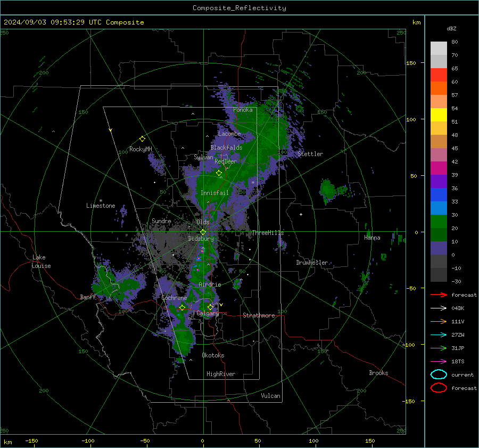Click the Sundre label
This screenshot has height=448, width=479.
pyautogui.click(x=161, y=221)
